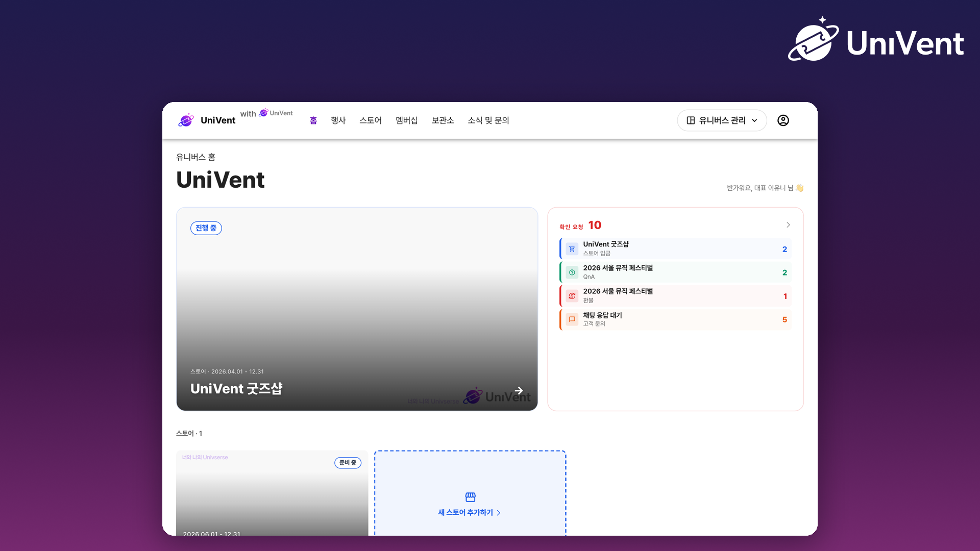
Task: Click the store icon above 새 스토어 추가하기
Action: click(470, 497)
